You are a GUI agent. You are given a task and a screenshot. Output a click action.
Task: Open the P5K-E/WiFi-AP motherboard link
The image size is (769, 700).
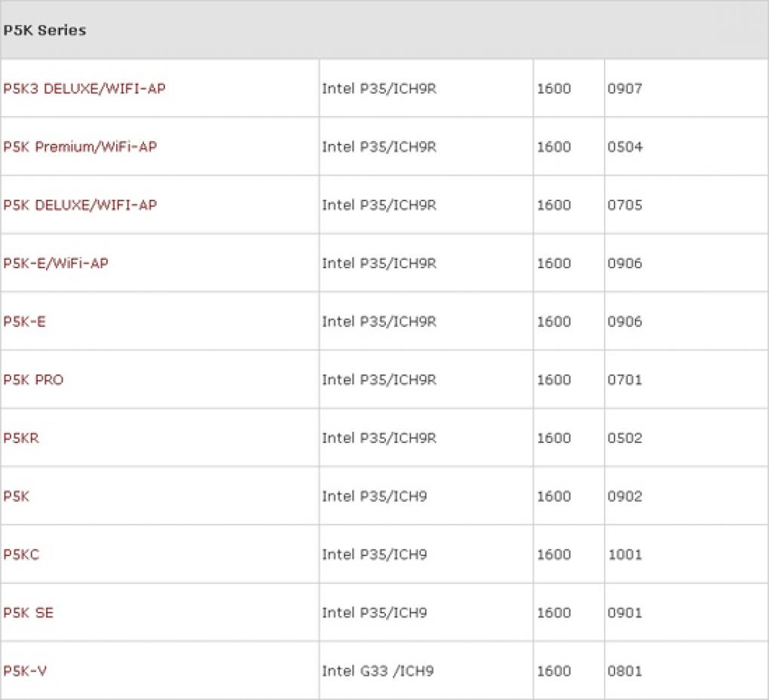[x=56, y=263]
